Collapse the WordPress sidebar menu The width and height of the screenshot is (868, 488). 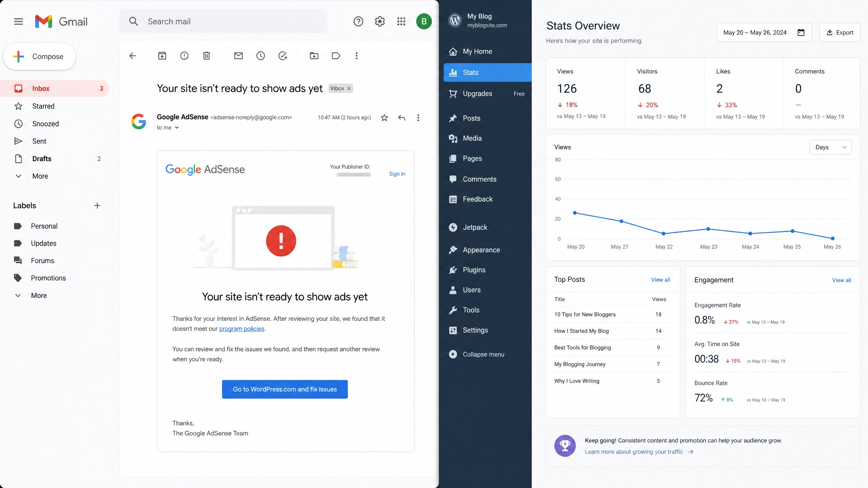476,354
